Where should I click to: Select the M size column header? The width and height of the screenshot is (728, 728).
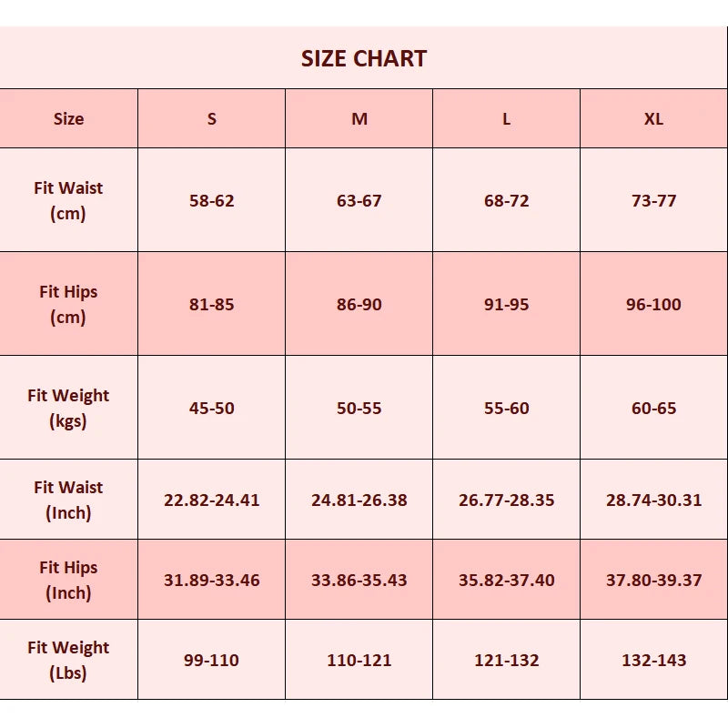click(x=359, y=119)
